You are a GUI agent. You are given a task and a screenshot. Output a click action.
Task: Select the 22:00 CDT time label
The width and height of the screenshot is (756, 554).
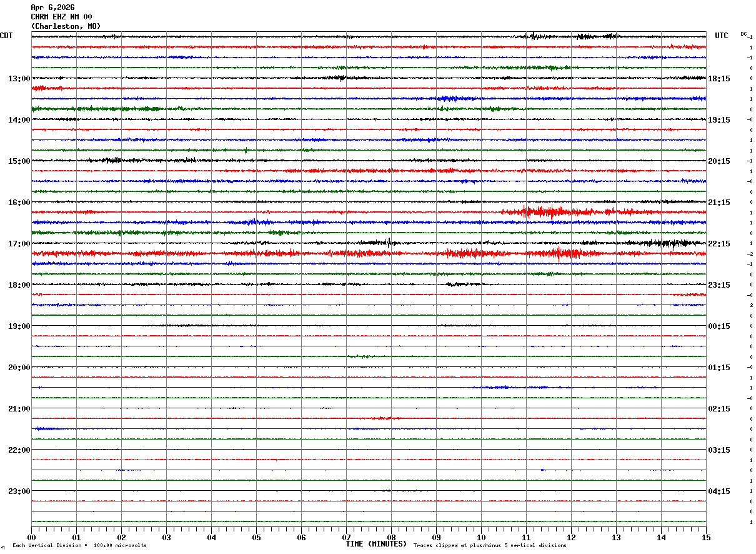[x=19, y=450]
